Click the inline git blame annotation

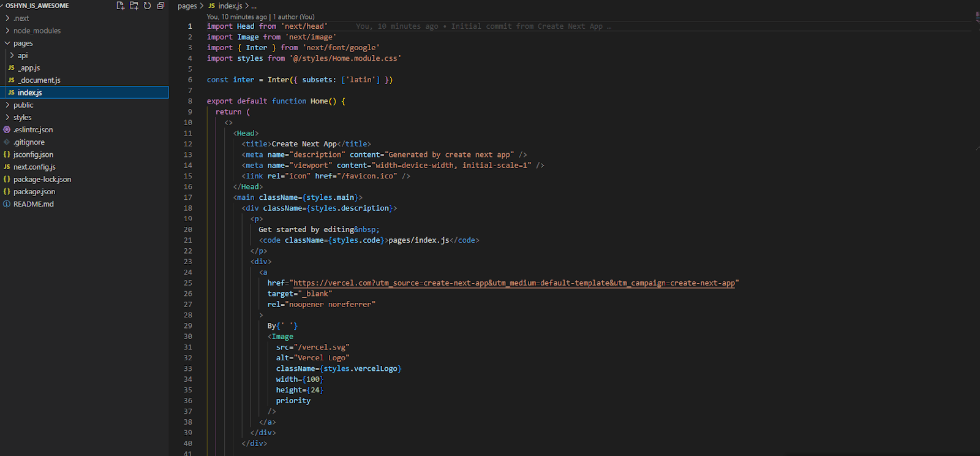pos(484,26)
